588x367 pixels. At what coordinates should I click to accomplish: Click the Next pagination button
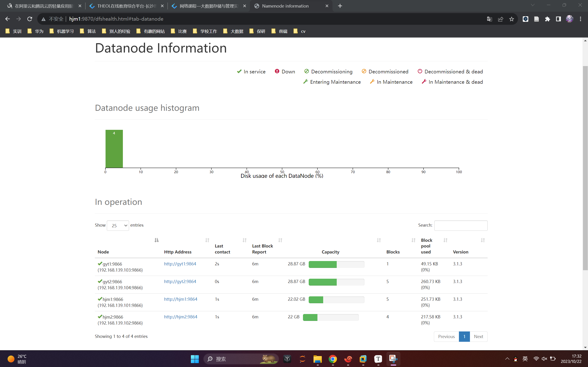[478, 336]
